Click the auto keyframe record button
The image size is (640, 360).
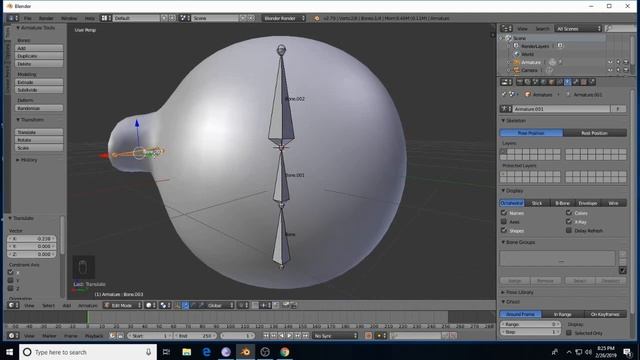point(368,336)
